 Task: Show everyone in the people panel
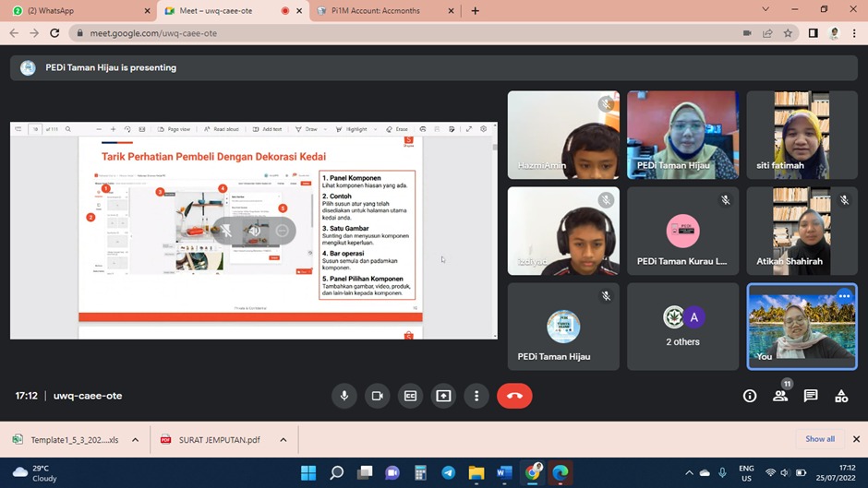(780, 396)
